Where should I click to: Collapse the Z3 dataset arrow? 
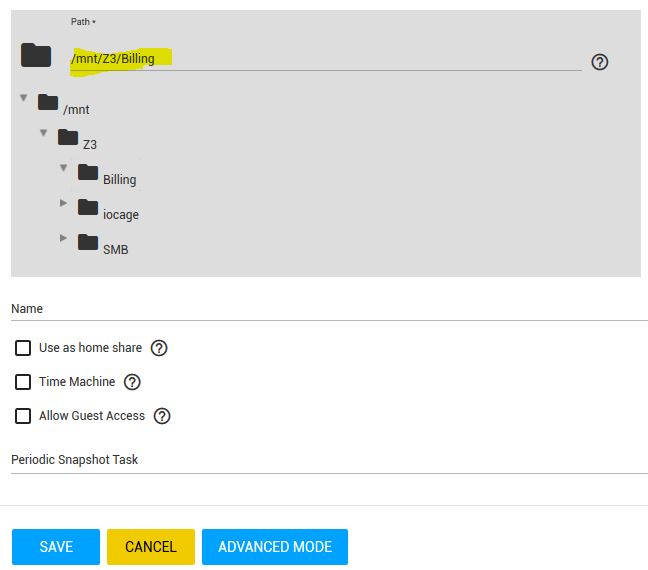coord(44,133)
